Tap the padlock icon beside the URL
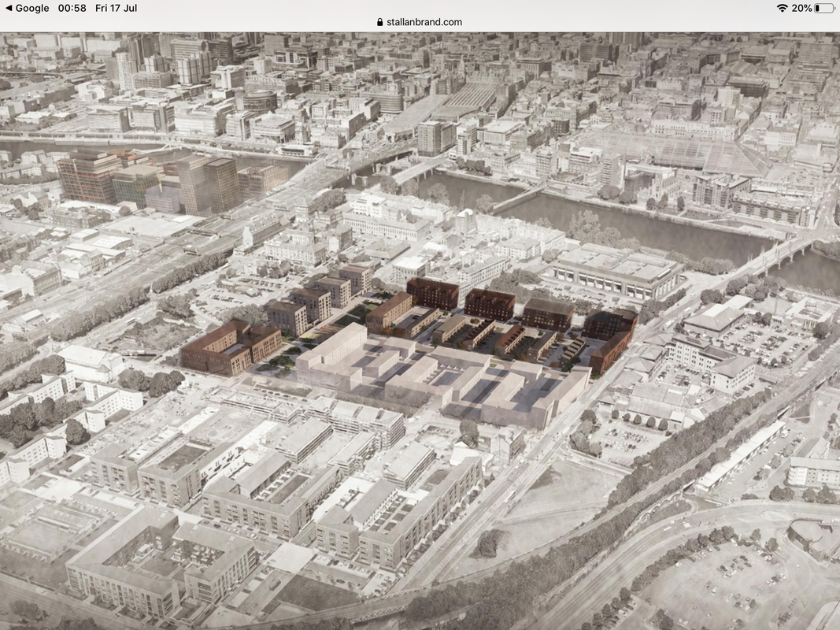This screenshot has height=630, width=840. click(x=379, y=22)
